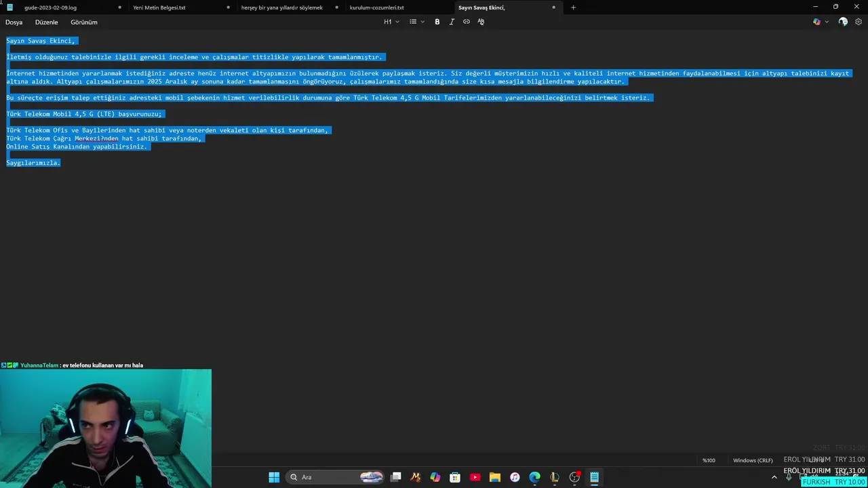Open File Explorer from taskbar
Image resolution: width=868 pixels, height=488 pixels.
click(x=495, y=477)
